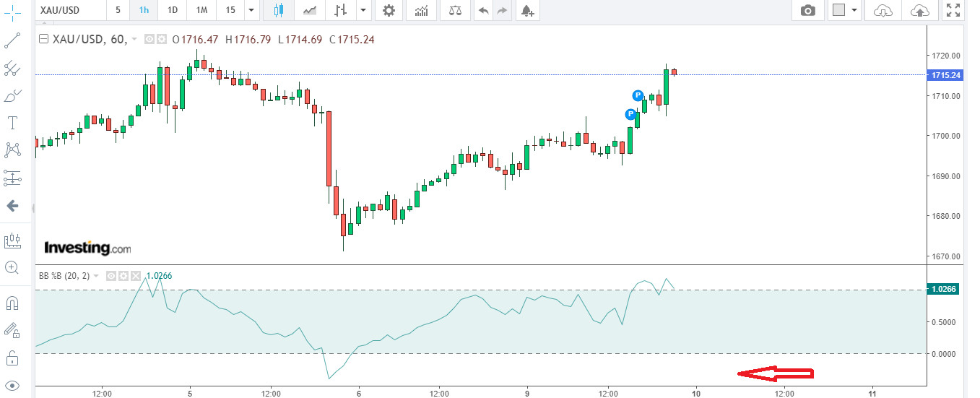Open the BB %B indicator dropdown arrow
980x398 pixels.
click(x=96, y=276)
